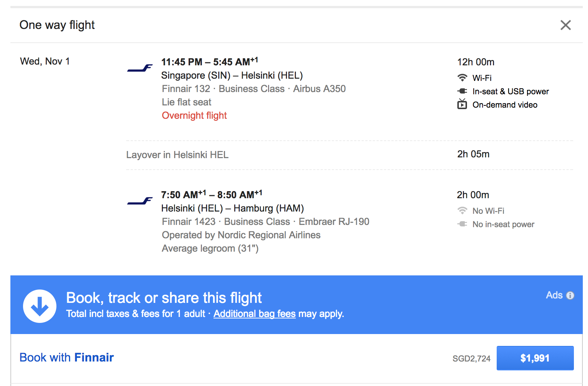Click the SGD2,724 price text
Viewport: 588px width, 386px height.
click(x=471, y=359)
